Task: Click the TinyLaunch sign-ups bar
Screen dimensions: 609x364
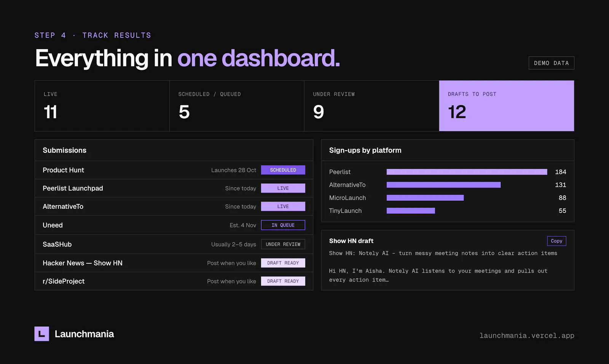Action: (x=411, y=211)
